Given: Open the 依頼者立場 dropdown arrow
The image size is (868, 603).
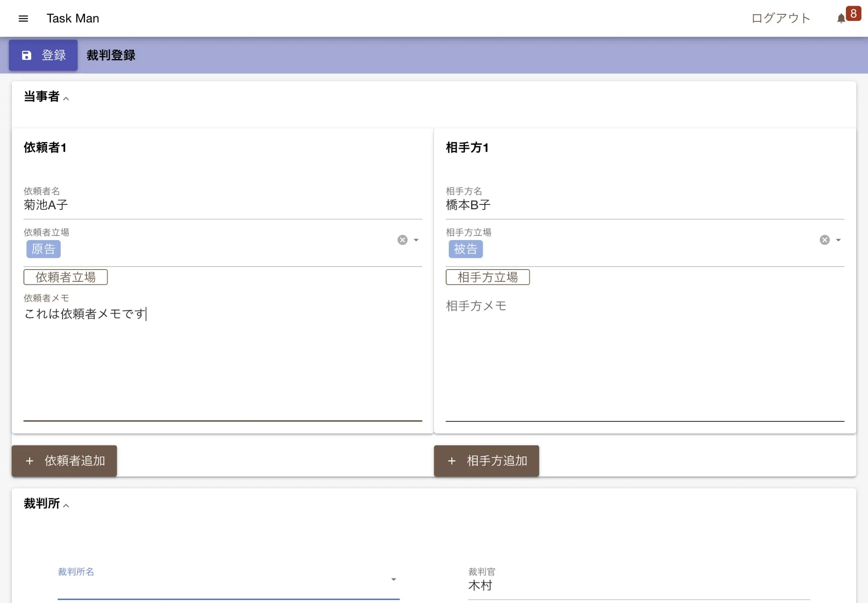Looking at the screenshot, I should [x=416, y=240].
